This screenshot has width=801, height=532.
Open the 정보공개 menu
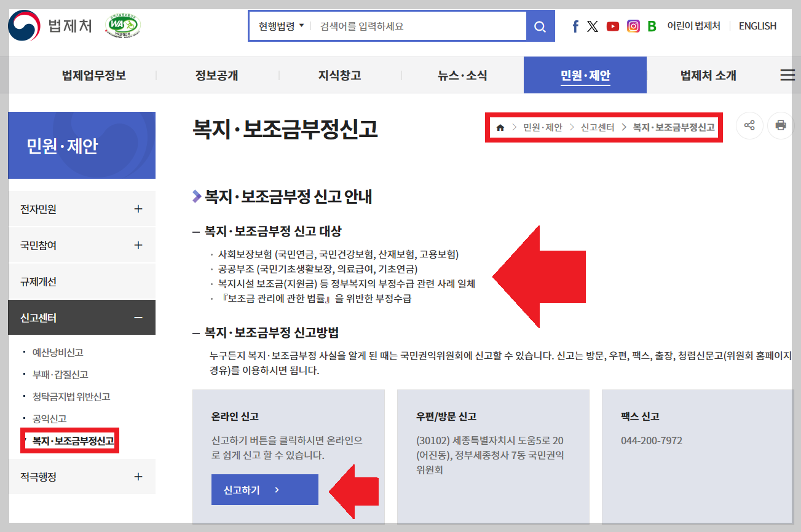(x=217, y=76)
